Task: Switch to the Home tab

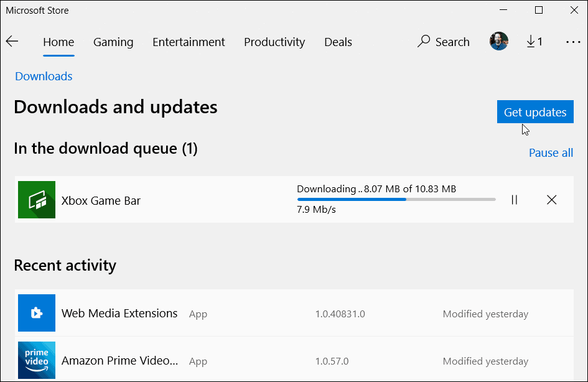Action: (58, 42)
